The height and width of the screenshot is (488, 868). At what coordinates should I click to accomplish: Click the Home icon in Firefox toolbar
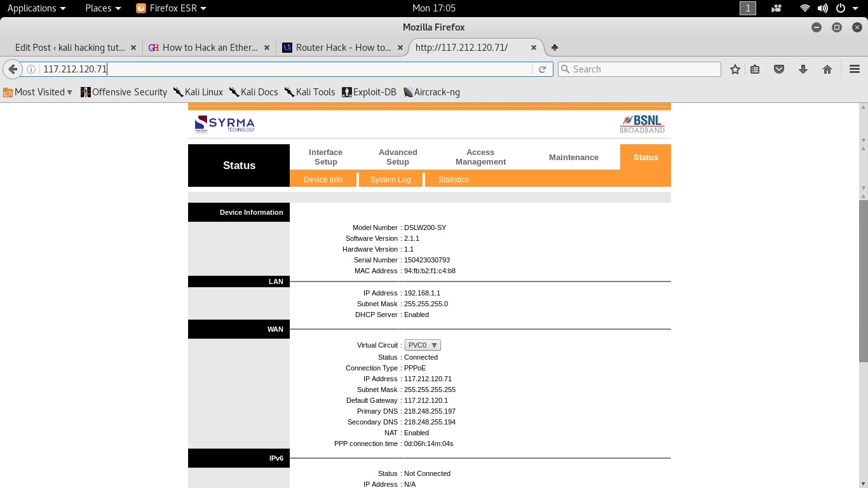coord(827,69)
